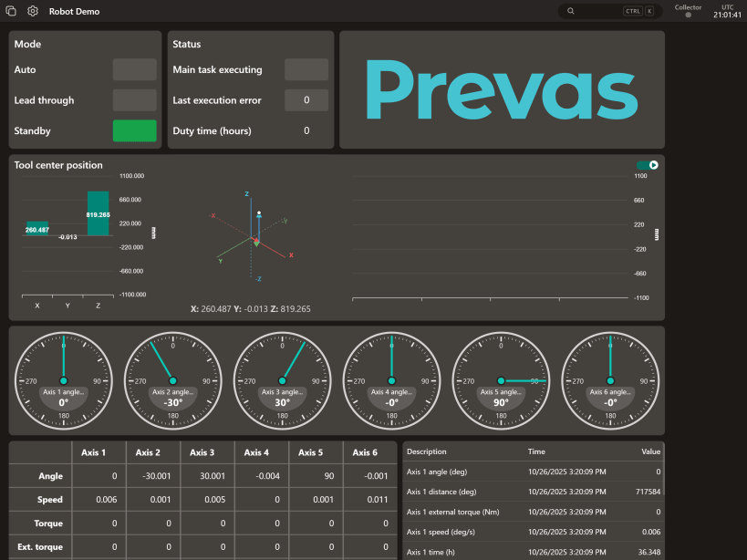Open the settings gear icon

33,11
